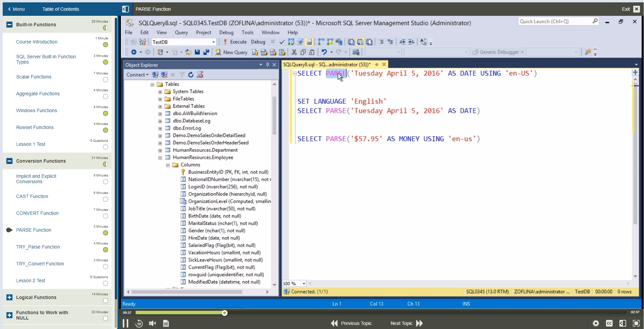The width and height of the screenshot is (644, 329).
Task: Refresh the Object Explorer tree
Action: pos(191,74)
